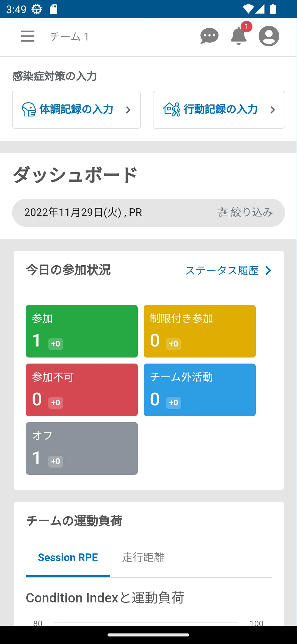Tap the notification badge showing 1
297x644 pixels.
click(247, 27)
